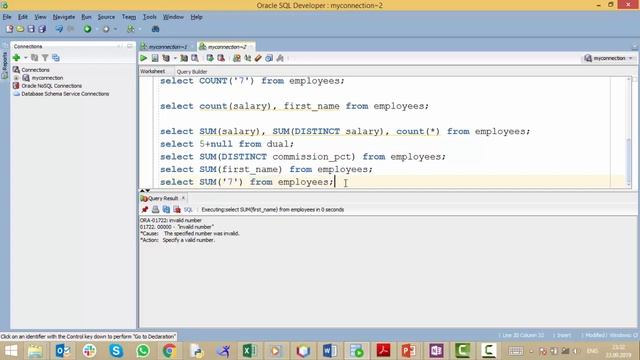Select myconnection in the Connections tree
This screenshot has width=640, height=360.
click(47, 78)
